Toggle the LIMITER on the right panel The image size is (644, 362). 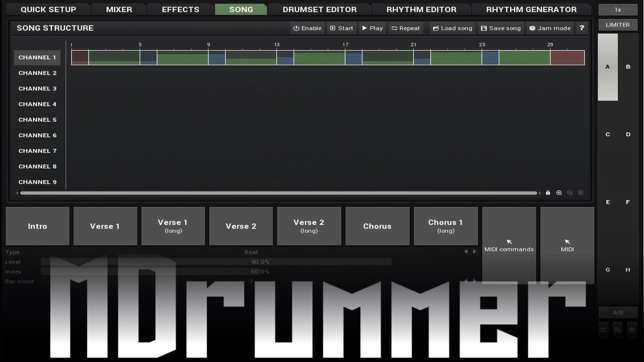618,25
